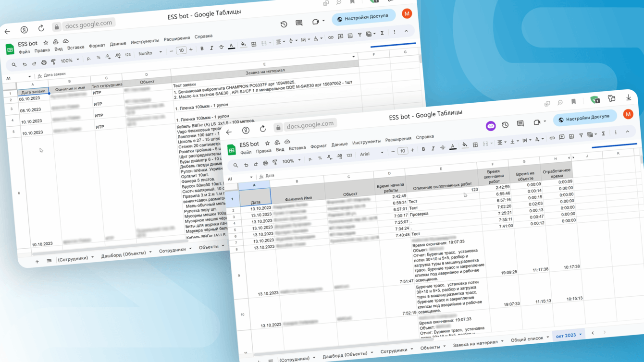Open fill color picker in front window

coord(465,145)
